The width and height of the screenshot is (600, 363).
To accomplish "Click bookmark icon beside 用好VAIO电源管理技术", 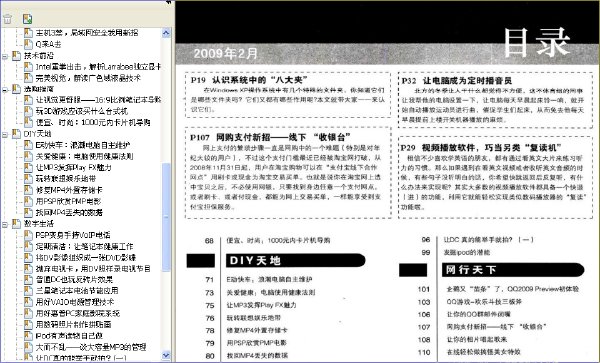I will click(28, 302).
